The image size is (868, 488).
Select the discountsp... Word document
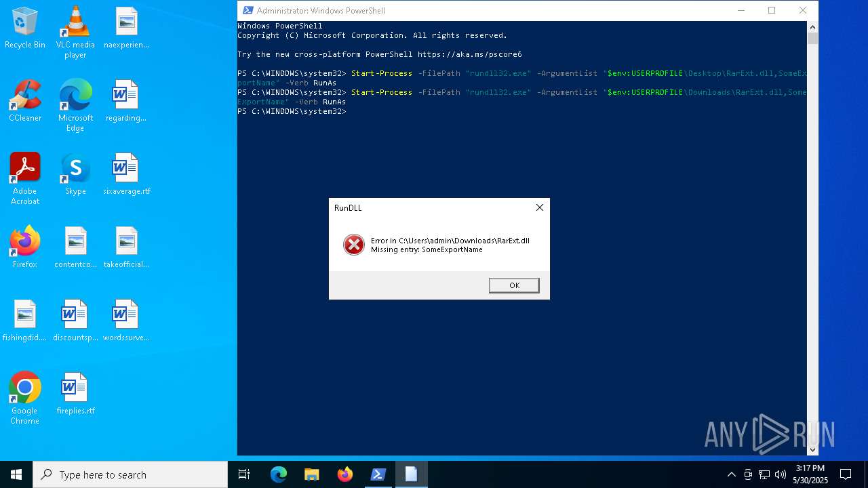click(75, 320)
